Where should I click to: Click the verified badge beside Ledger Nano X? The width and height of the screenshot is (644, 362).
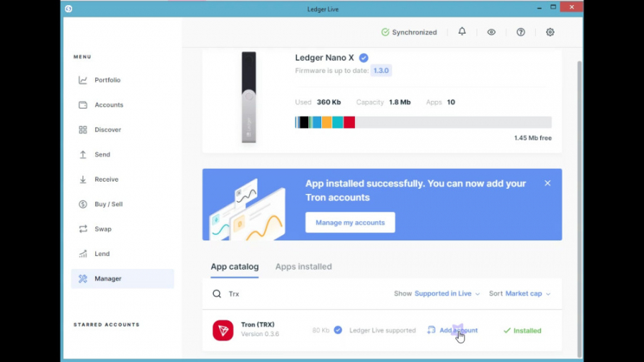pos(364,58)
